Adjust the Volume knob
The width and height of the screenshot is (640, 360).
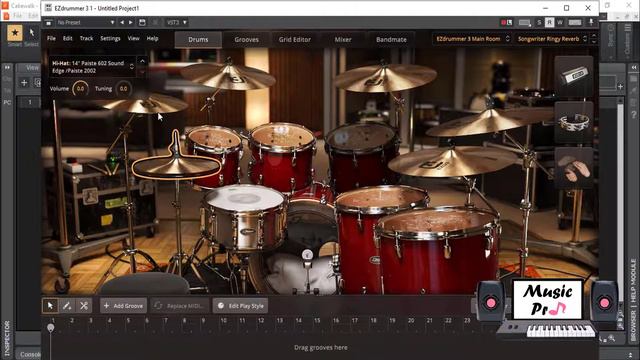(x=80, y=89)
